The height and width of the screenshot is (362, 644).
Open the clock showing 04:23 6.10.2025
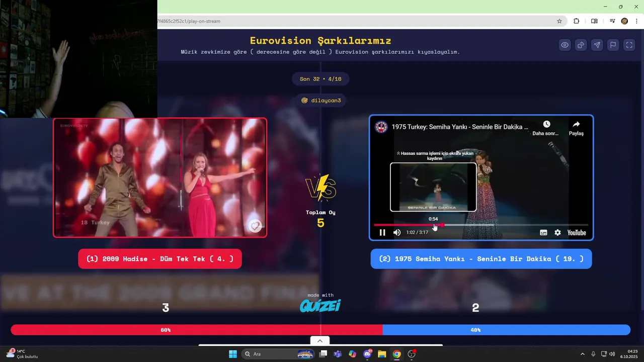click(629, 354)
